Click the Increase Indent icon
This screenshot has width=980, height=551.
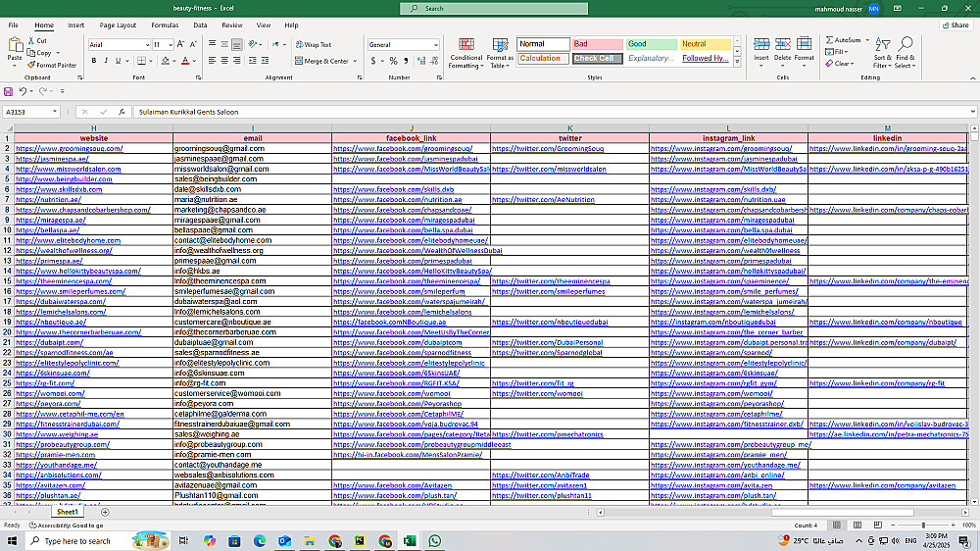265,61
